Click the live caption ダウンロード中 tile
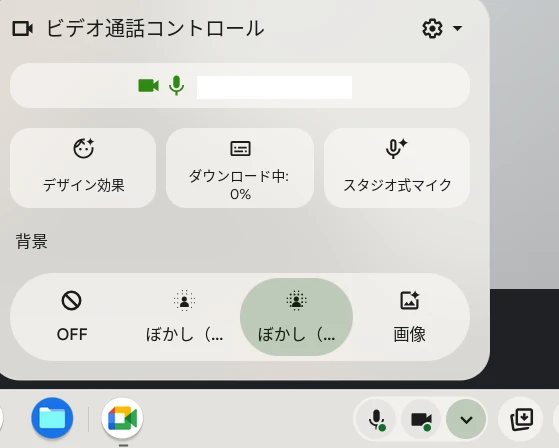 pos(240,168)
